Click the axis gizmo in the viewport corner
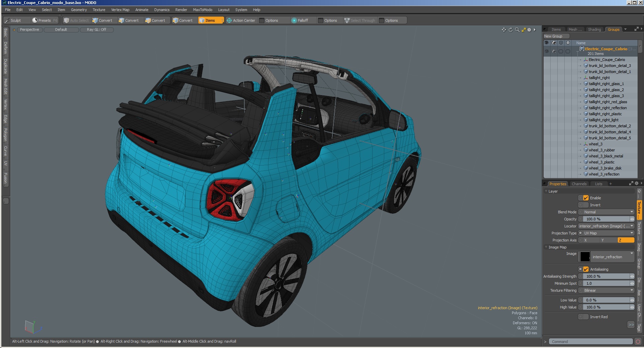The width and height of the screenshot is (644, 348). coord(33,327)
